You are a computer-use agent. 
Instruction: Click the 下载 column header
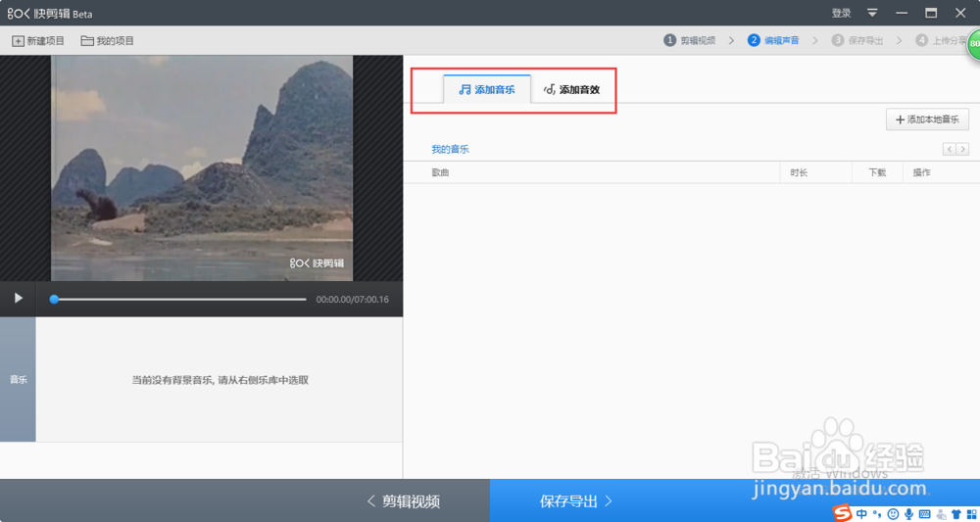pos(877,172)
